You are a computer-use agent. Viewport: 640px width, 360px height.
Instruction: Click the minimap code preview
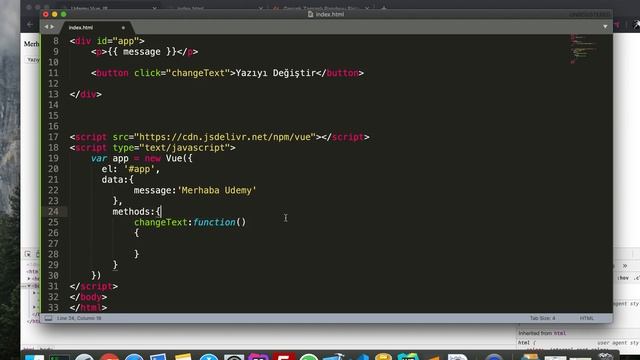coord(584,49)
